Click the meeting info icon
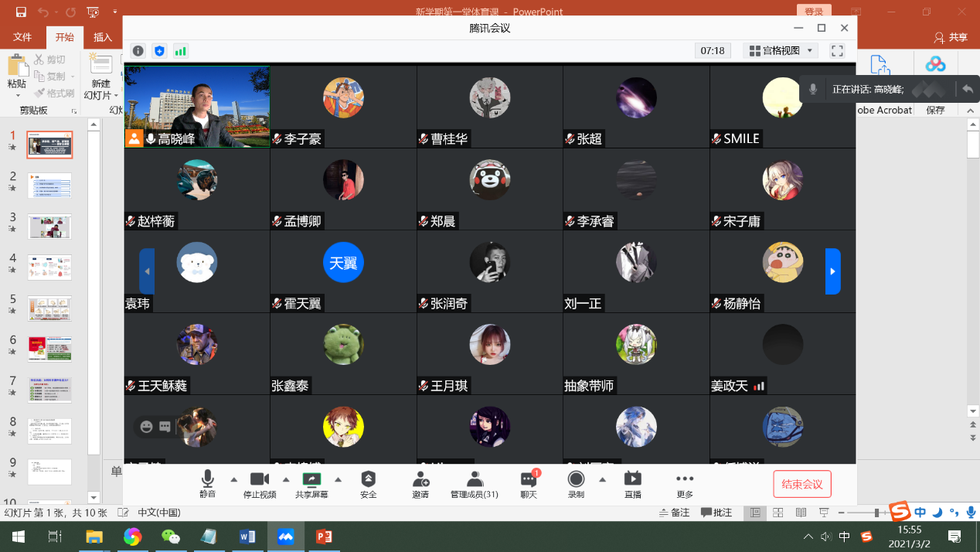This screenshot has width=980, height=552. point(138,51)
